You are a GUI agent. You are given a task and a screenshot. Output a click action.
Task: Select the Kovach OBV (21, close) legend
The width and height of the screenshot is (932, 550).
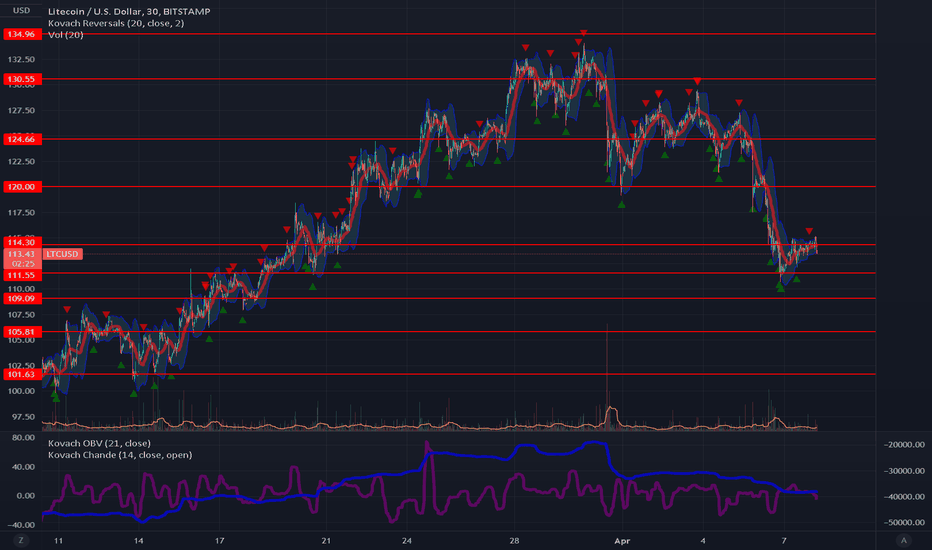coord(99,443)
